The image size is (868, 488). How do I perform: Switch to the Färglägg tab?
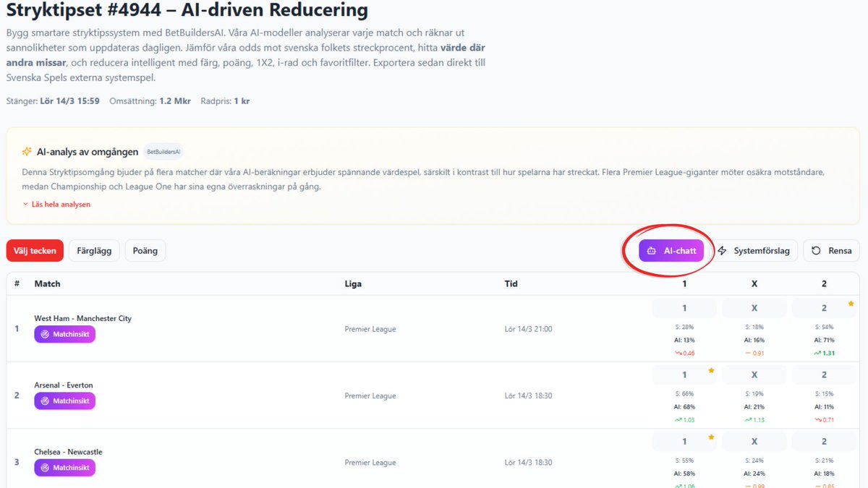(94, 251)
